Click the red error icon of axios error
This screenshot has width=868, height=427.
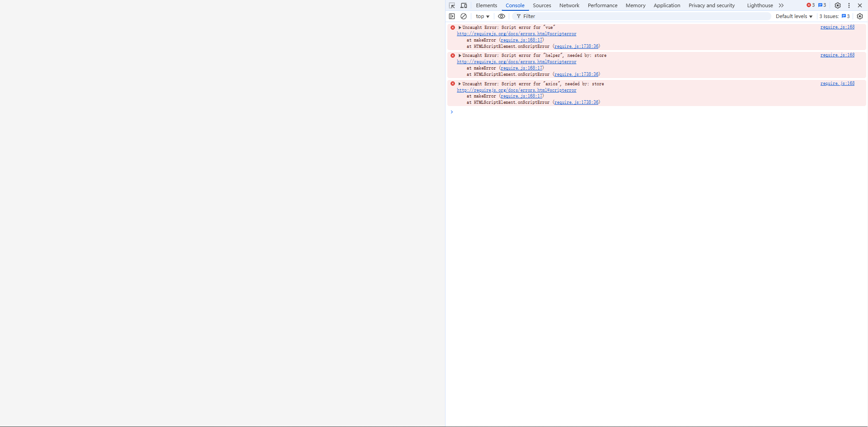click(452, 84)
